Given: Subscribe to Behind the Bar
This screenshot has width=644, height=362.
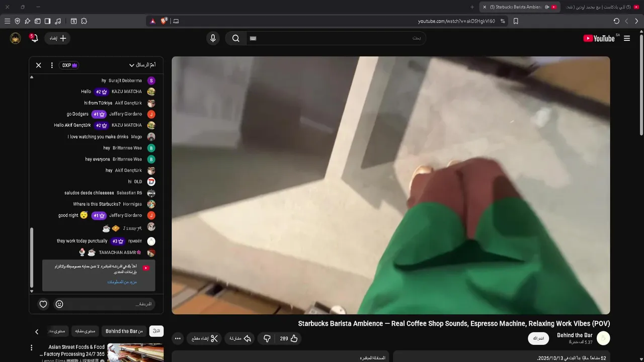Looking at the screenshot, I should 538,338.
